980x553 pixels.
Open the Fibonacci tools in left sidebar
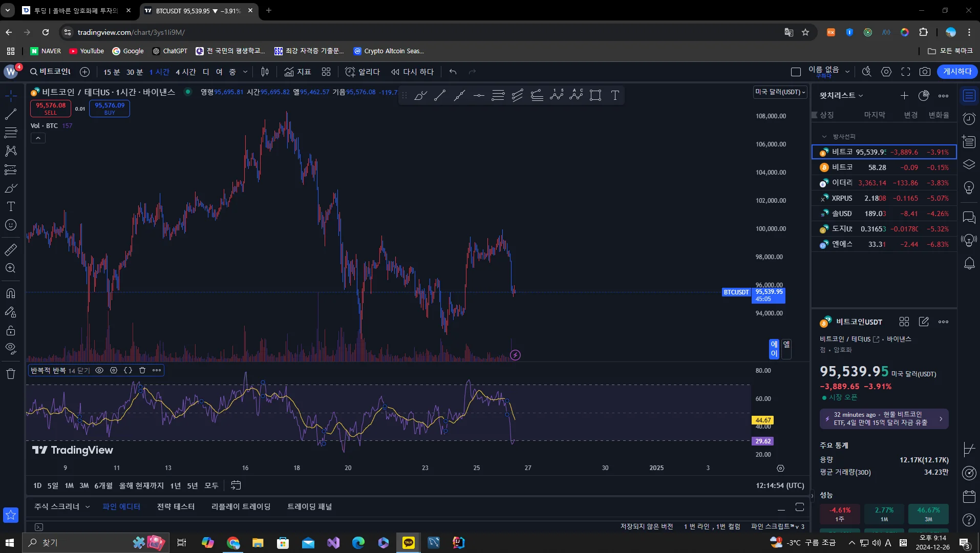pos(11,133)
